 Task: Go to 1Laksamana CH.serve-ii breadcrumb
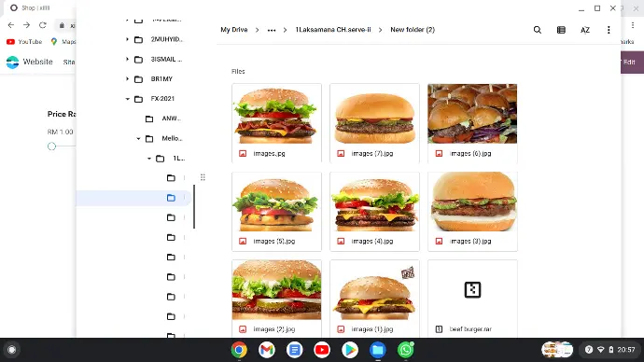[x=333, y=30]
